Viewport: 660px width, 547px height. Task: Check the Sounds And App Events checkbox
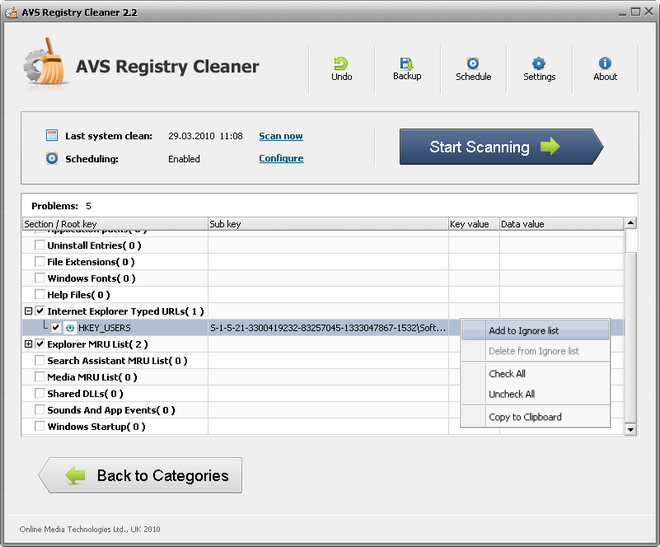40,409
